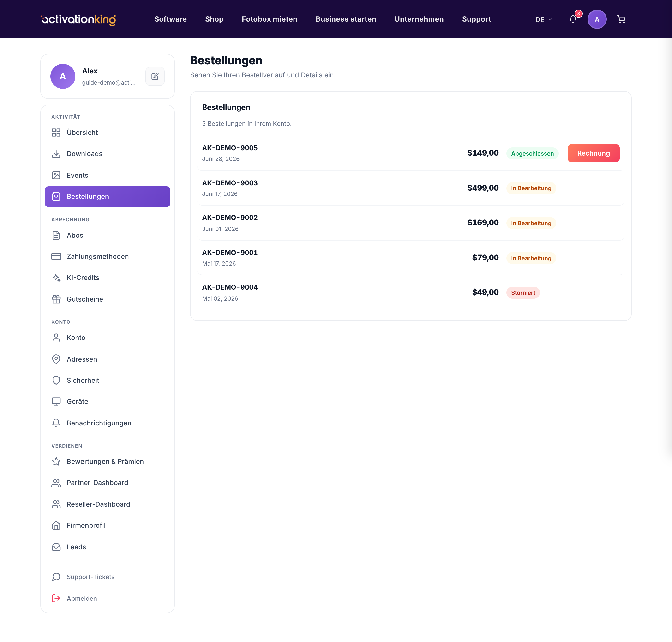Open the notifications bell icon
This screenshot has height=642, width=672.
(573, 19)
